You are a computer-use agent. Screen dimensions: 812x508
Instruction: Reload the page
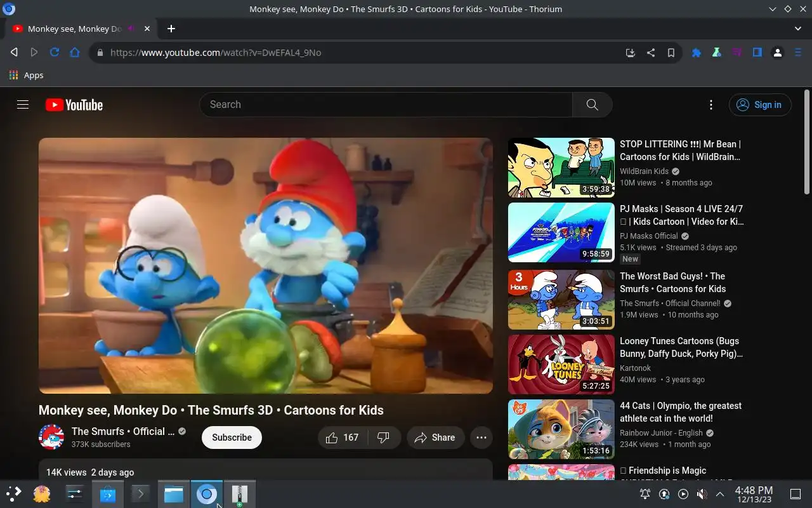point(55,52)
